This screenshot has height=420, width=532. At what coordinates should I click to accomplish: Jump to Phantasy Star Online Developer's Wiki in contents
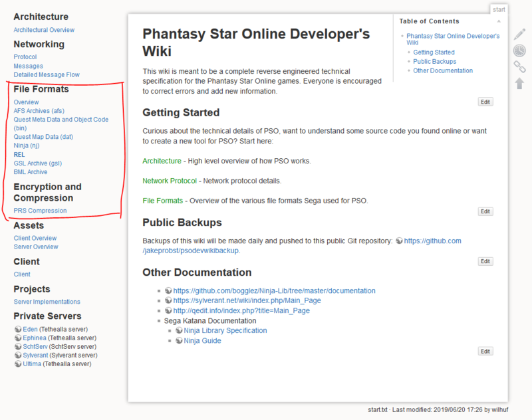point(453,39)
